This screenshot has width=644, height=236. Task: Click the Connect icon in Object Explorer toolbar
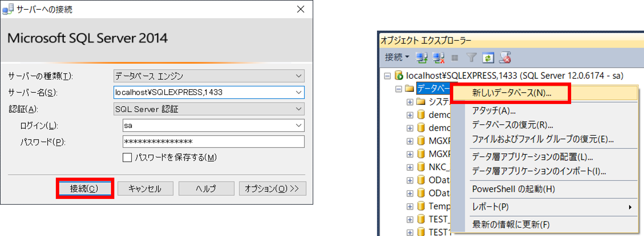coord(422,57)
